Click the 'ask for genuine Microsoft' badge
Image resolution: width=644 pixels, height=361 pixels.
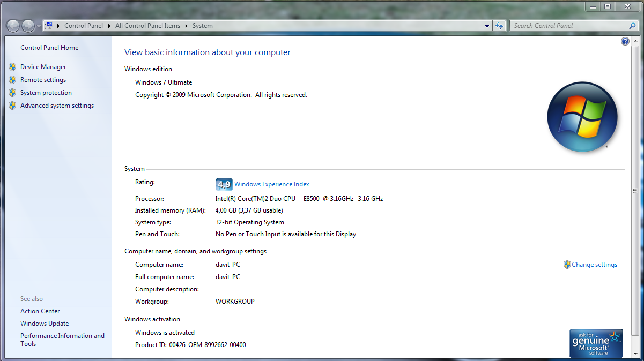(596, 343)
